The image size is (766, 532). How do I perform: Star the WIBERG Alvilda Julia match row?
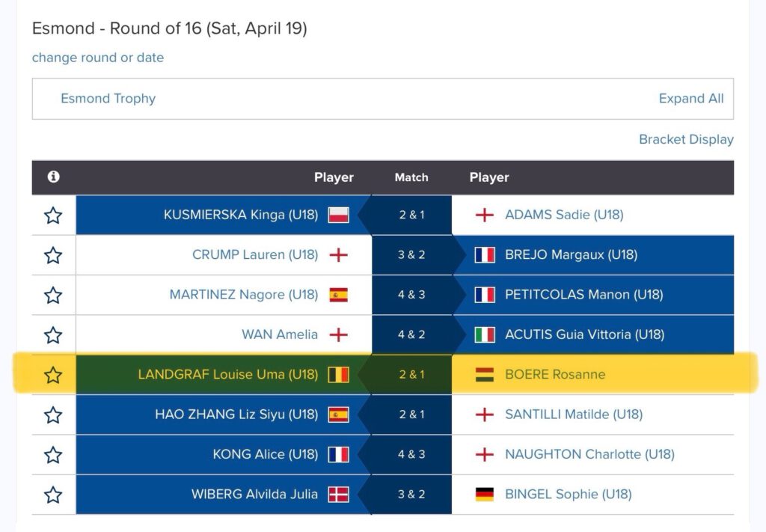coord(53,495)
